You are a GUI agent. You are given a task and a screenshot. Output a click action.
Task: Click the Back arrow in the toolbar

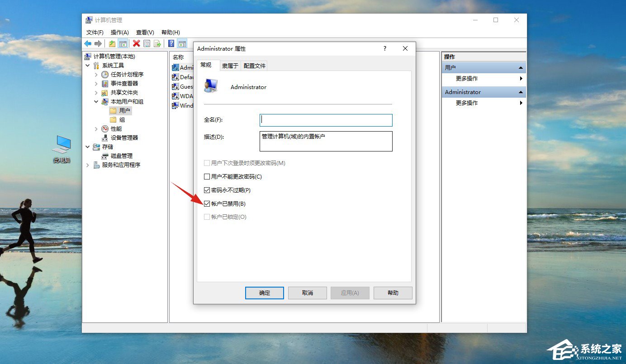(x=88, y=44)
